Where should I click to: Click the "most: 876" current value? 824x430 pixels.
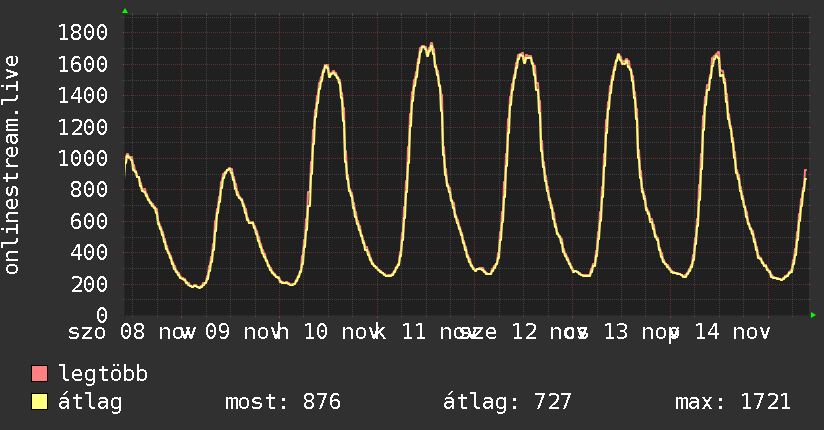(x=282, y=402)
